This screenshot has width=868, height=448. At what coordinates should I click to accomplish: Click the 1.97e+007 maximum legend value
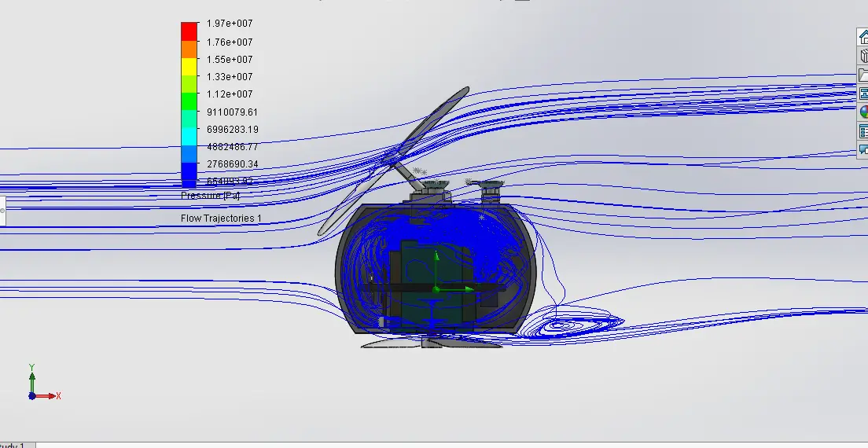coord(230,24)
